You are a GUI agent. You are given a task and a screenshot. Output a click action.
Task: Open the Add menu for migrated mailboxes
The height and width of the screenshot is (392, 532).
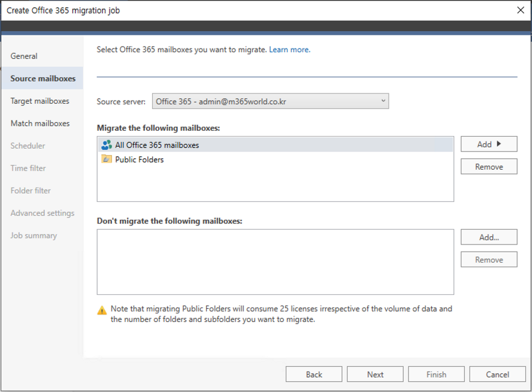pos(489,144)
